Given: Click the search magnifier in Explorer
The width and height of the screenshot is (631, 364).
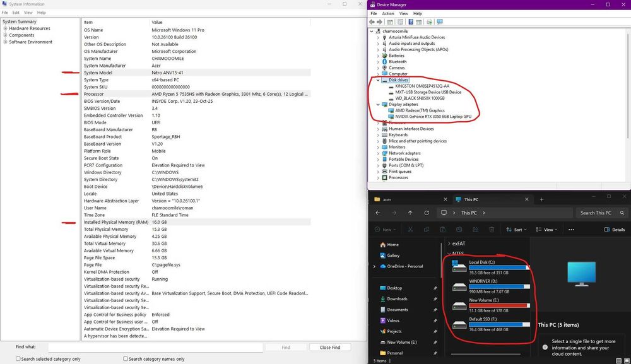Looking at the screenshot, I should 622,213.
